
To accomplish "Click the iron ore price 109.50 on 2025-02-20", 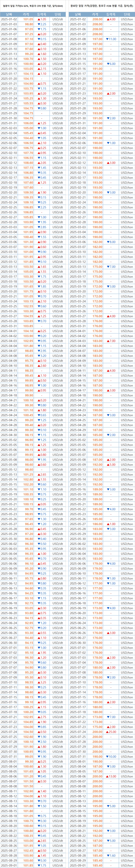I will 28,193.
